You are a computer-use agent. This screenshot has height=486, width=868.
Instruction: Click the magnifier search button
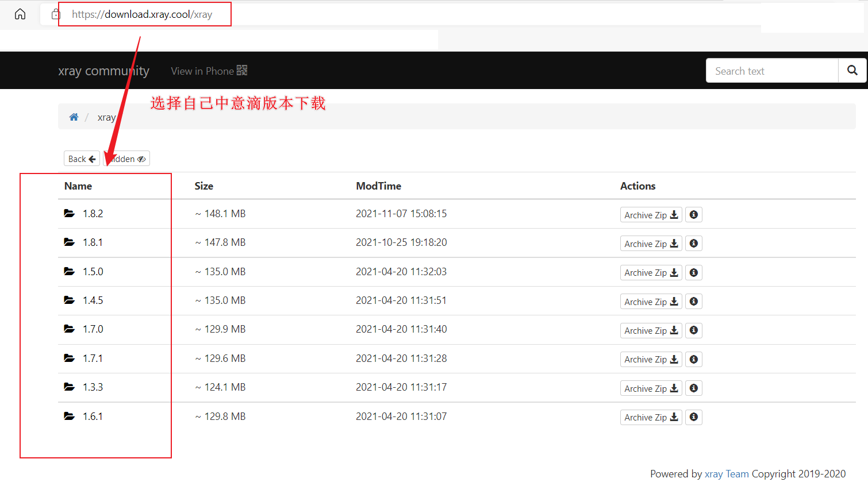coord(852,71)
